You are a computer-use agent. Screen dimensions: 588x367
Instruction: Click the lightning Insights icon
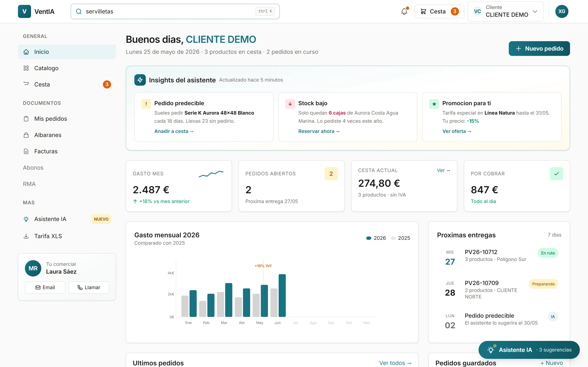[140, 80]
